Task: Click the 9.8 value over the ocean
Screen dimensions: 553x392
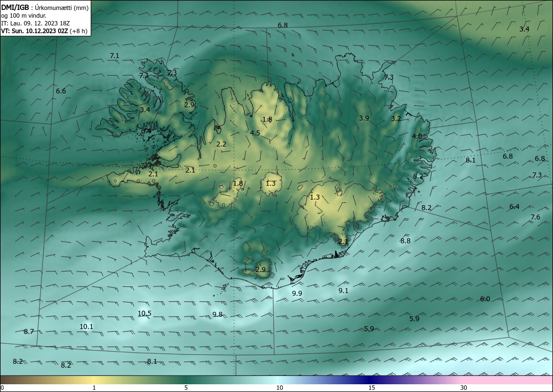Action: tap(217, 315)
